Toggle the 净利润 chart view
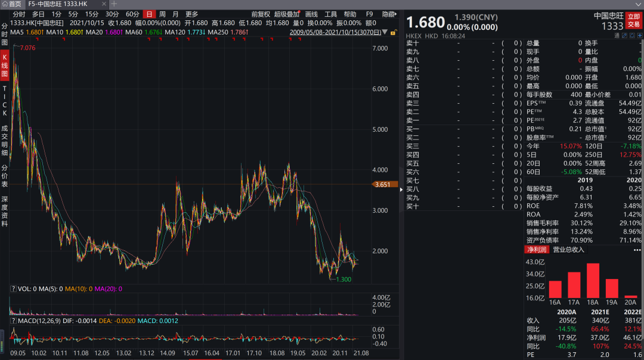 point(537,250)
